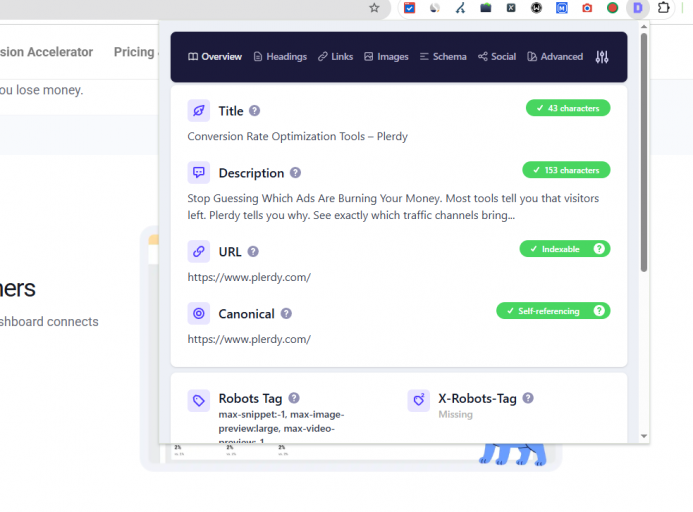Click the Self-referencing status badge
This screenshot has height=512, width=693.
tap(553, 311)
